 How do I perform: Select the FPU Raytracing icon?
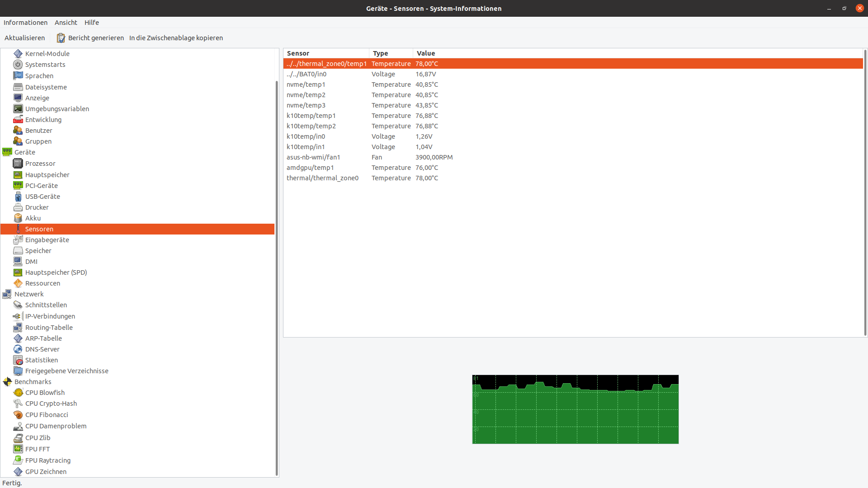tap(18, 460)
